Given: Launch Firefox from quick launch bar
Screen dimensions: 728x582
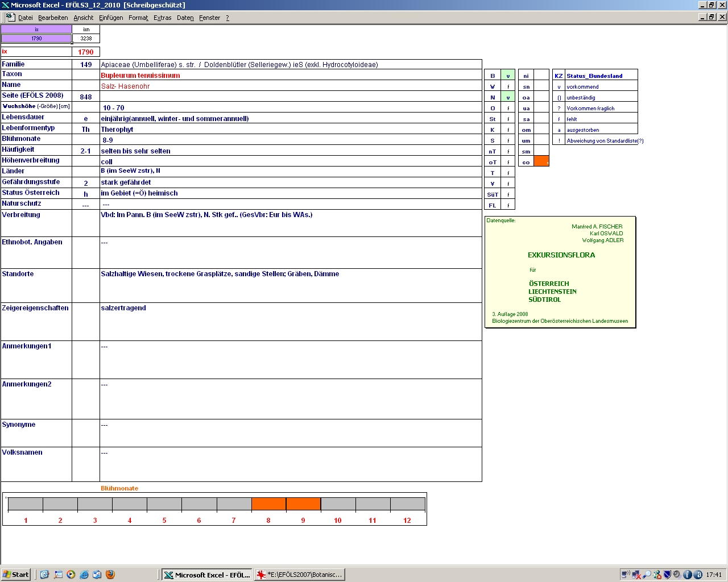Looking at the screenshot, I should click(x=110, y=575).
